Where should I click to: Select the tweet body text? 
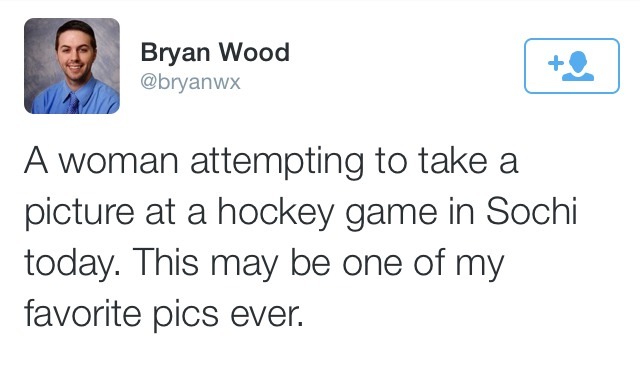point(301,237)
